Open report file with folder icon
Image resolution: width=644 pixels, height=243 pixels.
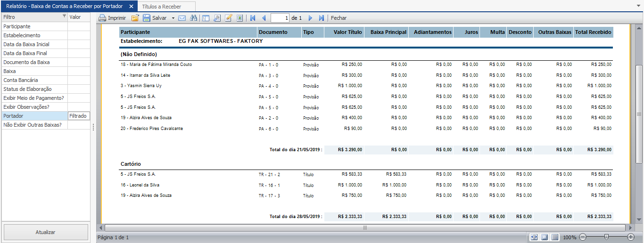pos(135,18)
